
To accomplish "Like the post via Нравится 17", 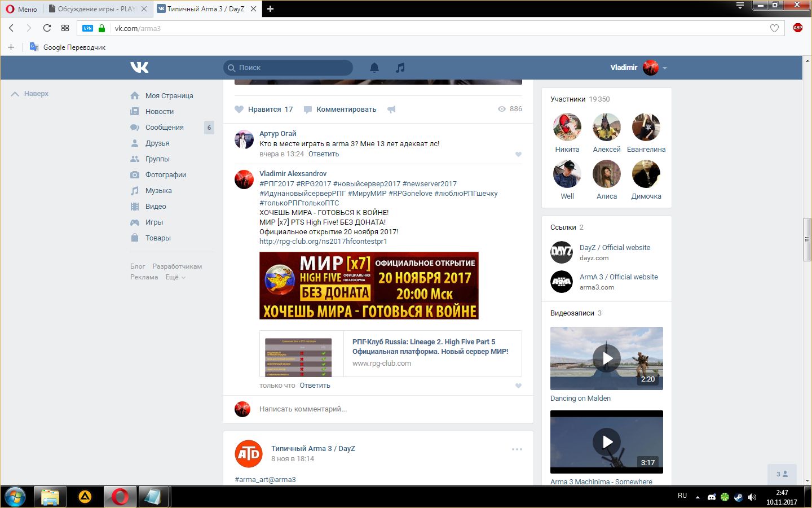I will (264, 110).
